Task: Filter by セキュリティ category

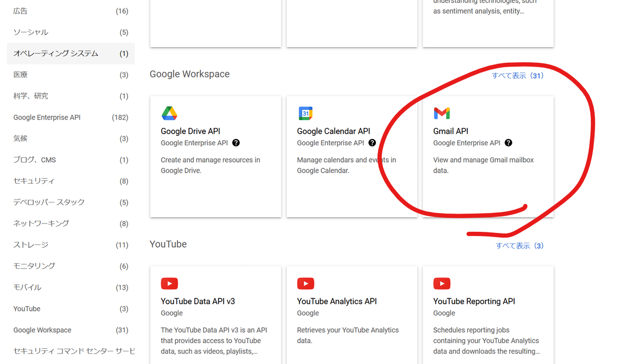Action: pos(71,181)
